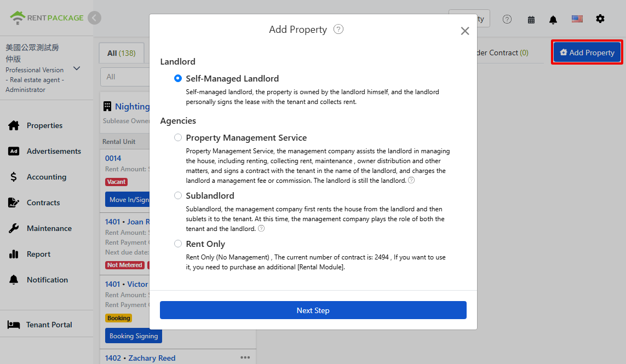
Task: Close the Add Property dialog
Action: [x=465, y=31]
